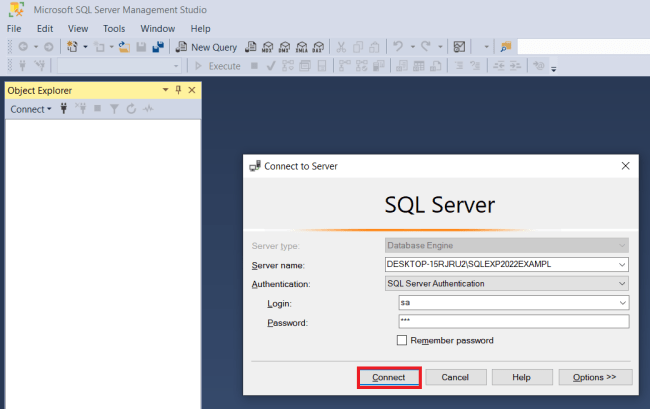Screen dimensions: 650x409
Task: Click Connect Object Explorer plug icon
Action: [64, 109]
